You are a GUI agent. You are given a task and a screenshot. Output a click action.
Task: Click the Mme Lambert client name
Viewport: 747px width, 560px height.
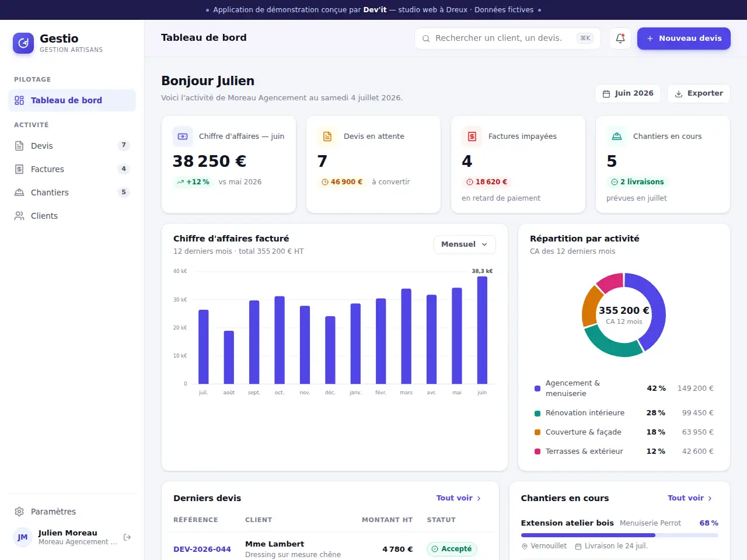pyautogui.click(x=274, y=544)
